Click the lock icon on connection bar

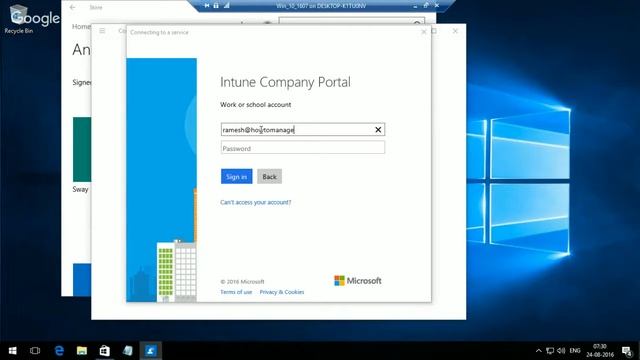(x=216, y=6)
